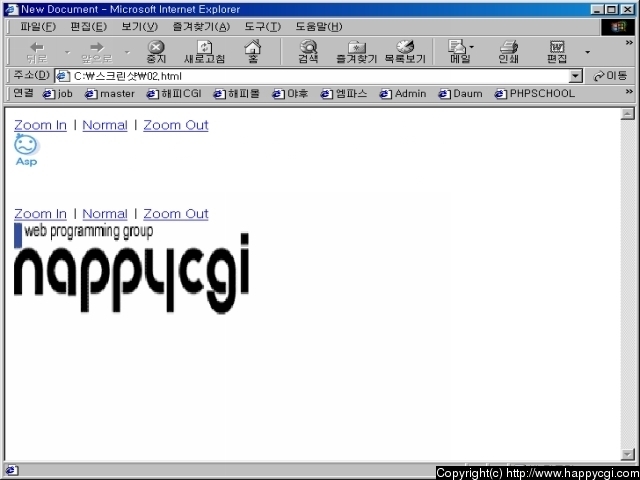Screen dimensions: 640x480
Task: Open Favorites (즐겨찾기) toolbar icon
Action: (x=356, y=52)
